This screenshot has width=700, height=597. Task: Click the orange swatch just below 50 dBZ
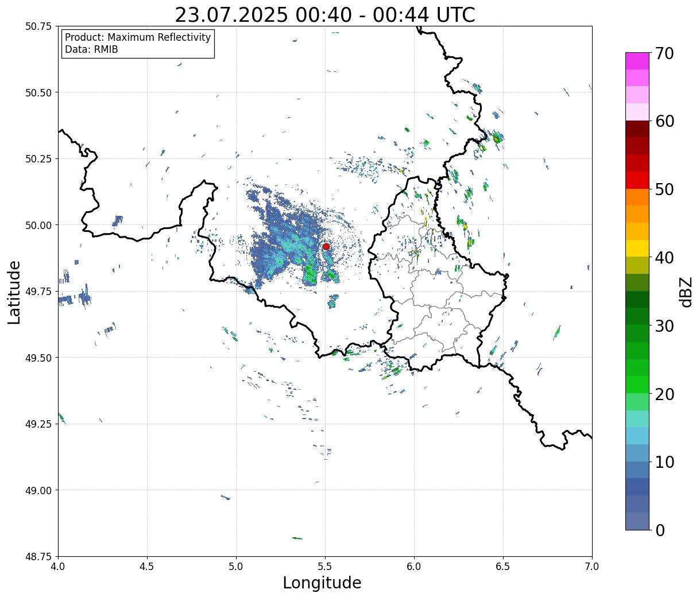coord(637,197)
